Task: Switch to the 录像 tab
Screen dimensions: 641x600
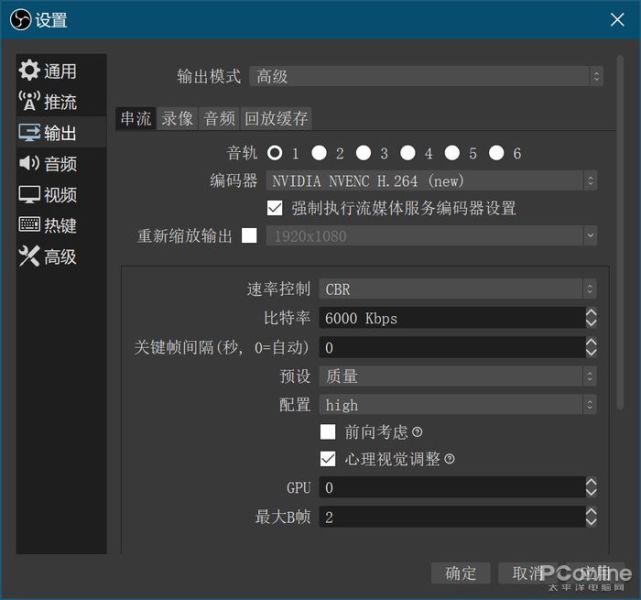Action: [x=177, y=119]
